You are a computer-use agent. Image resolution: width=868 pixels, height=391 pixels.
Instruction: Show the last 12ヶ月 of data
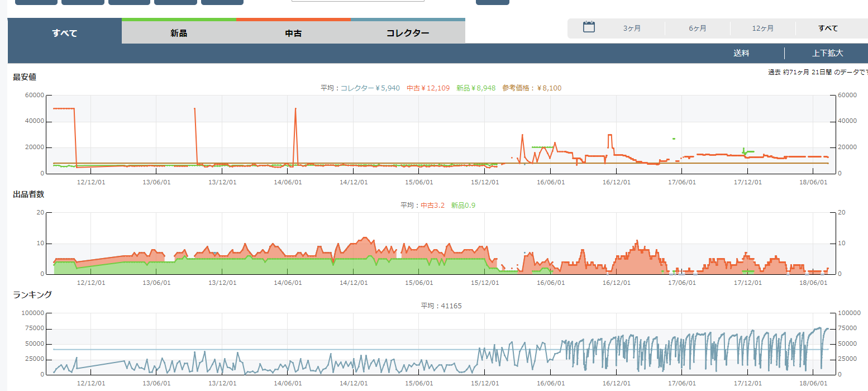[x=762, y=28]
